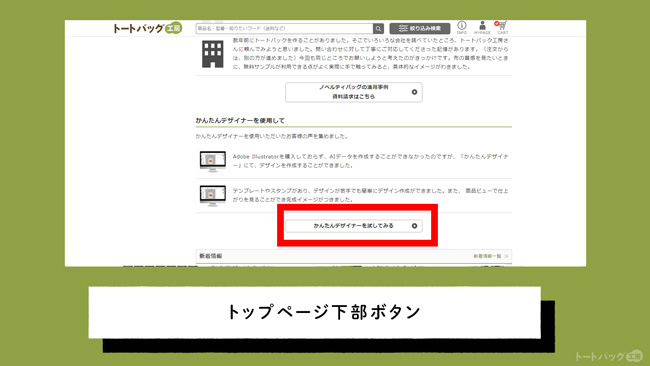Click monitor icon beside テンプレートやスタンプ review
Viewport: 650px width, 366px height.
tap(213, 195)
